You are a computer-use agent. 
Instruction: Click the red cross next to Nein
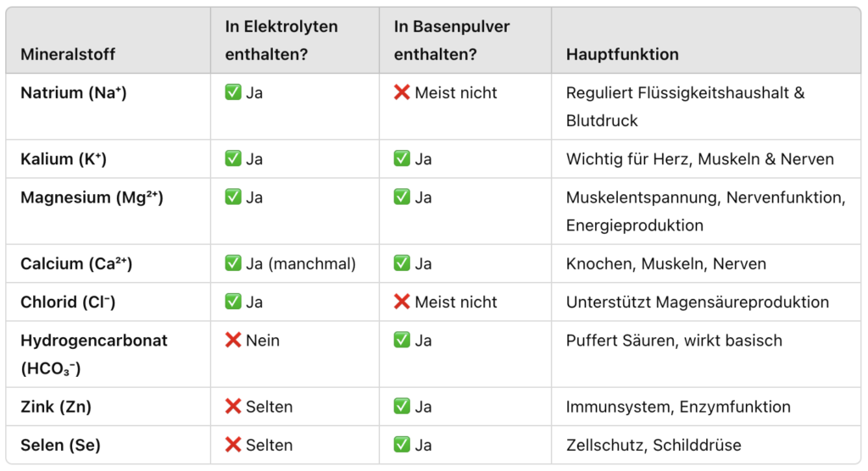(233, 340)
